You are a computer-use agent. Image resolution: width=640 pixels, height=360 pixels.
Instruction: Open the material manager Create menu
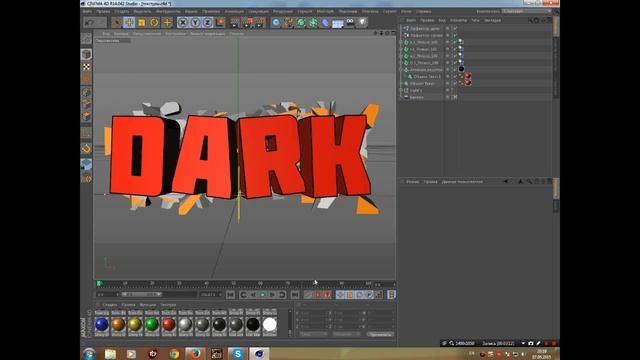click(x=109, y=305)
